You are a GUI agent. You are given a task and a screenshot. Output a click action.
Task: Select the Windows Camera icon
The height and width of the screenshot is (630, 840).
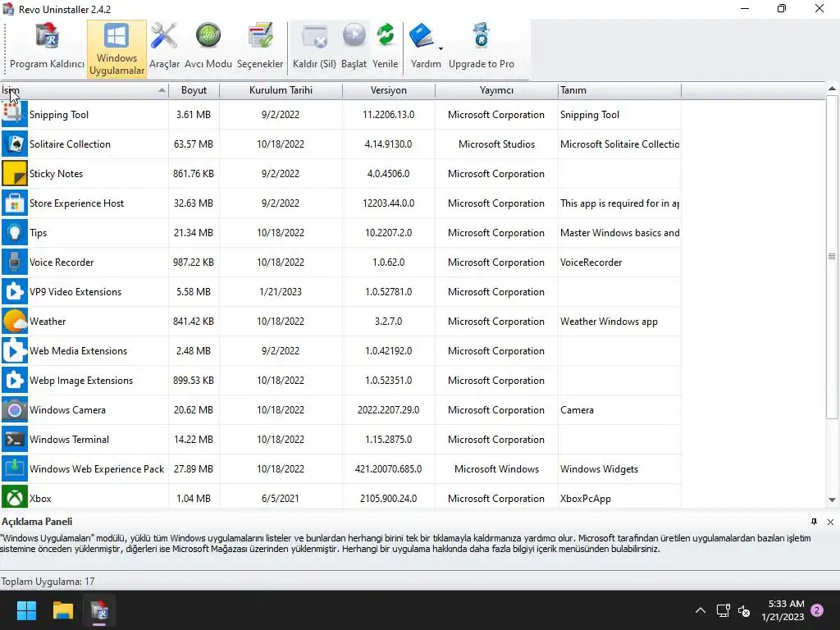tap(15, 409)
